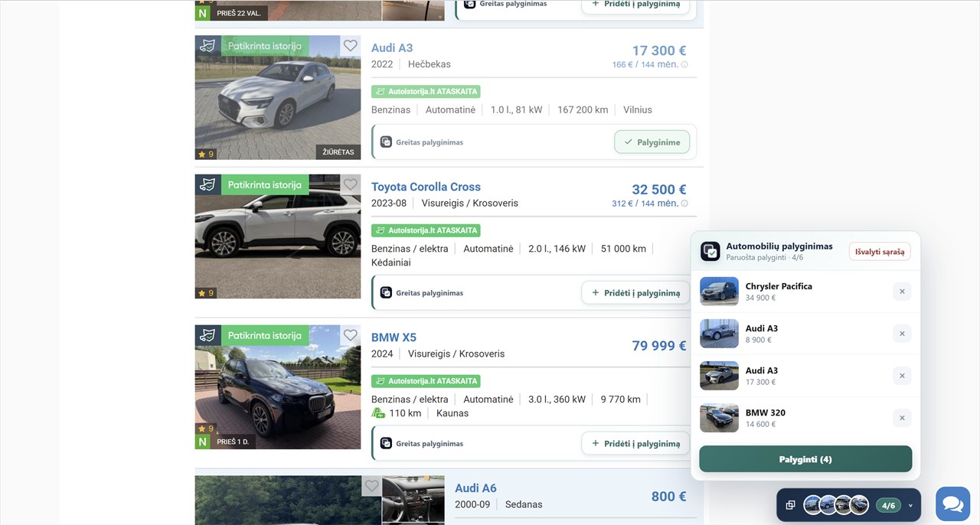The height and width of the screenshot is (525, 980).
Task: Open Autoistorija.lt ATASKAITA badge for Toyota
Action: pos(426,230)
